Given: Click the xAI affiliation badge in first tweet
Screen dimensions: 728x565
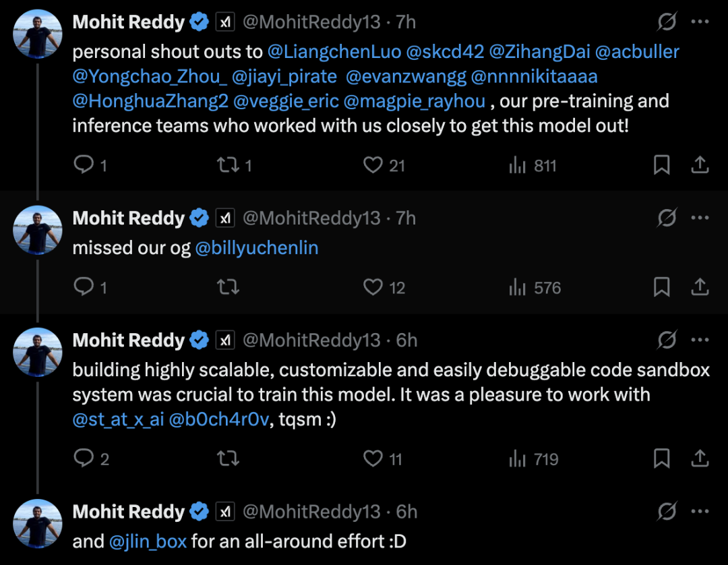Looking at the screenshot, I should tap(224, 22).
